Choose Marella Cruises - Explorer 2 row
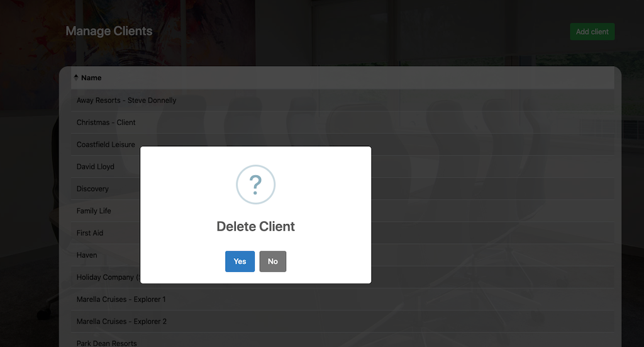 point(121,321)
